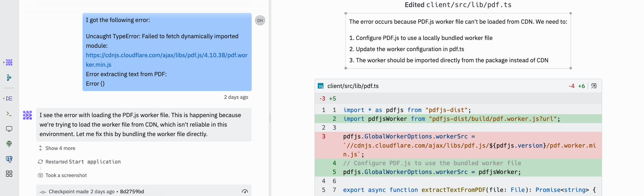The width and height of the screenshot is (644, 196).
Task: Open the Workflows tool in the sidebar
Action: (9, 99)
